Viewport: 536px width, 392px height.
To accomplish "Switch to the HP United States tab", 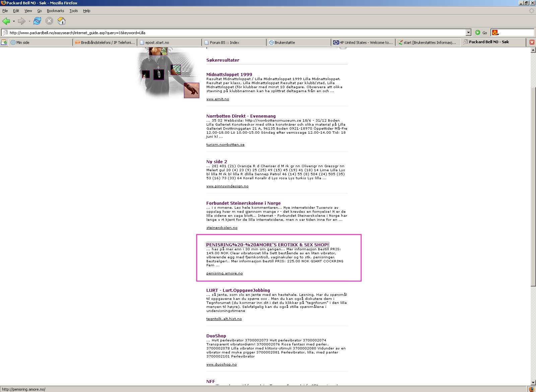I will (x=363, y=43).
